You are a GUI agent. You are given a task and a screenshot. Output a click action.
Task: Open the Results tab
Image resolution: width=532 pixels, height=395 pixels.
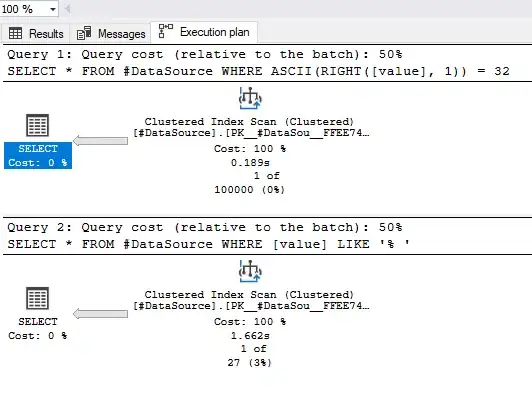(36, 34)
